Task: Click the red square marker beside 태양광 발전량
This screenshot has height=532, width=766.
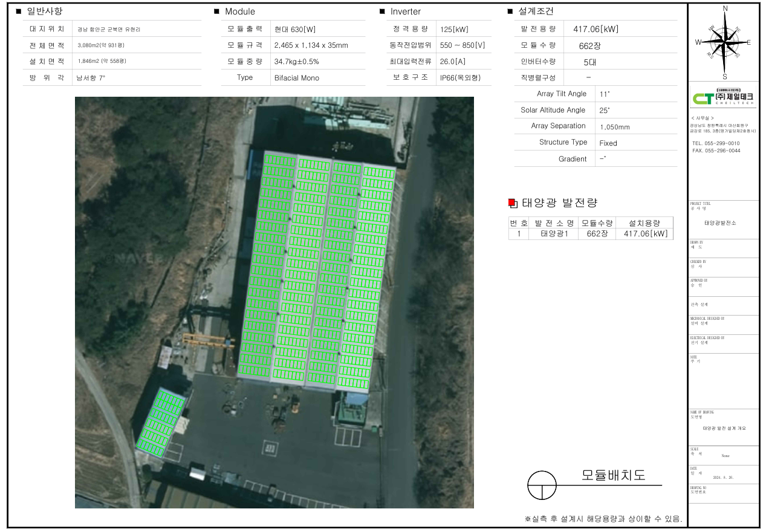Action: (x=511, y=203)
